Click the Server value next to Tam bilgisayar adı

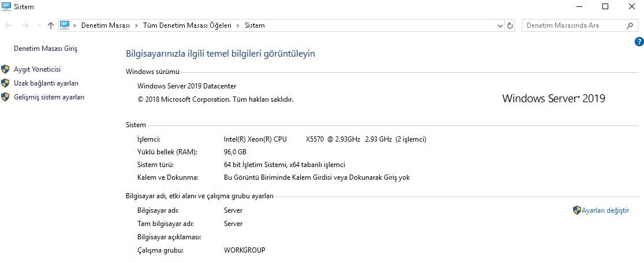[233, 224]
